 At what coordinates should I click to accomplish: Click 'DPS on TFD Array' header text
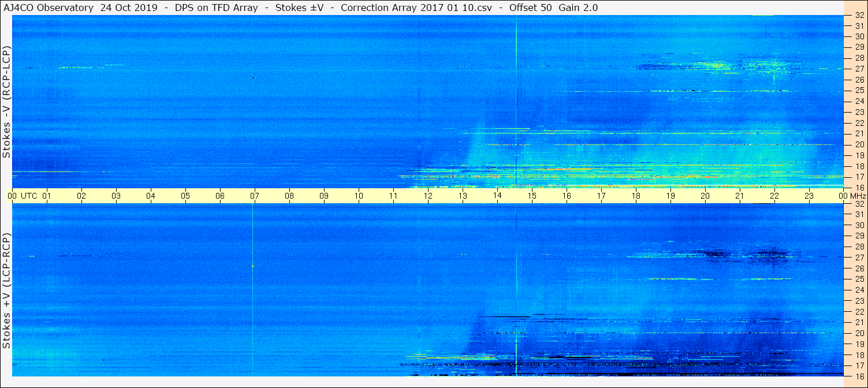pos(216,8)
